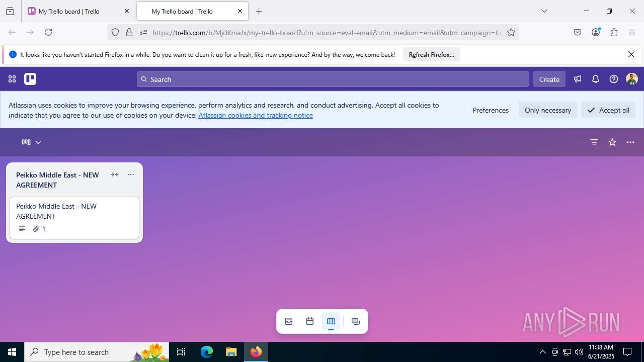Open site permissions icon in address bar
The width and height of the screenshot is (644, 362).
tap(143, 32)
